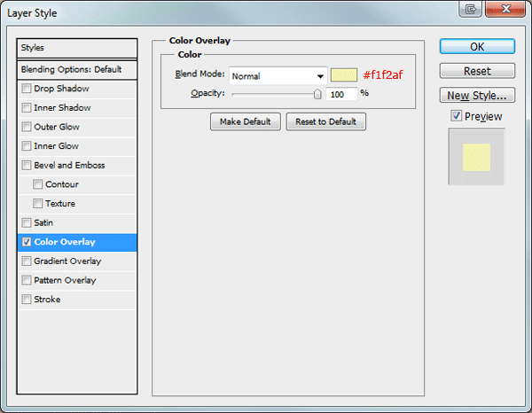
Task: Click the Opacity slider handle
Action: [x=317, y=94]
